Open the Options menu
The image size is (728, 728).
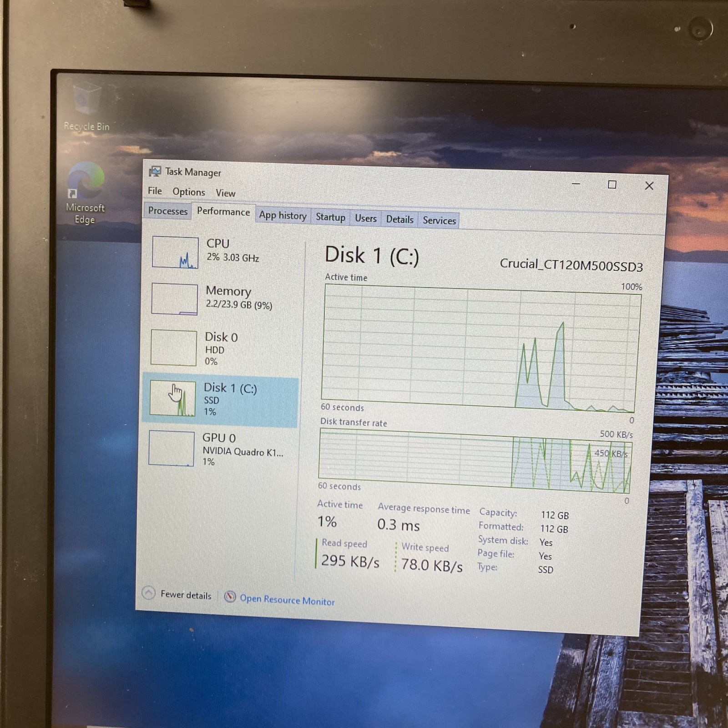click(x=189, y=192)
